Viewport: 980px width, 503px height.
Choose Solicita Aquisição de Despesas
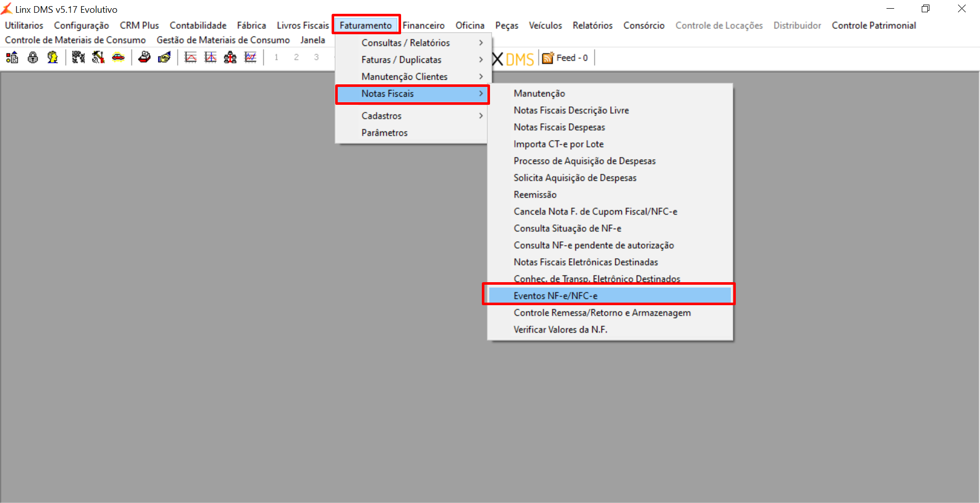click(610, 178)
